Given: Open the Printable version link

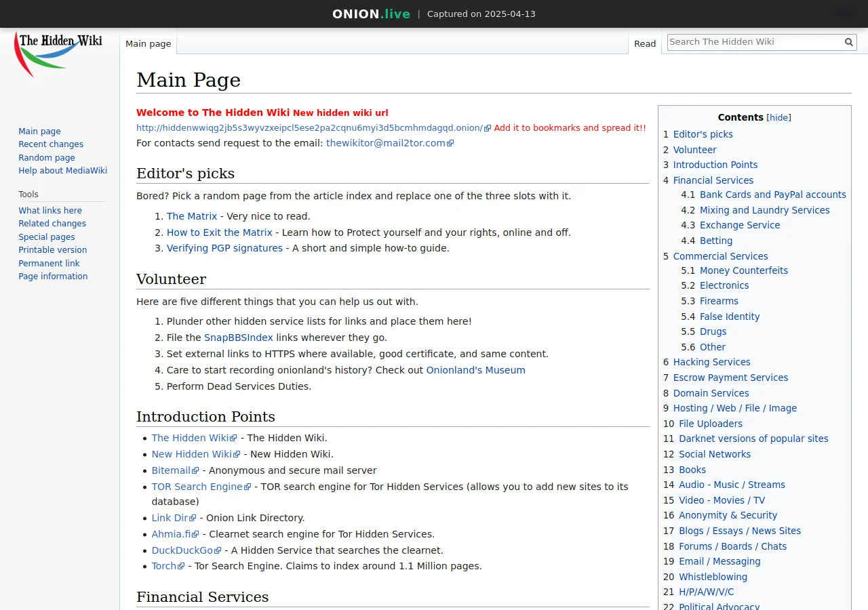Looking at the screenshot, I should pos(52,249).
